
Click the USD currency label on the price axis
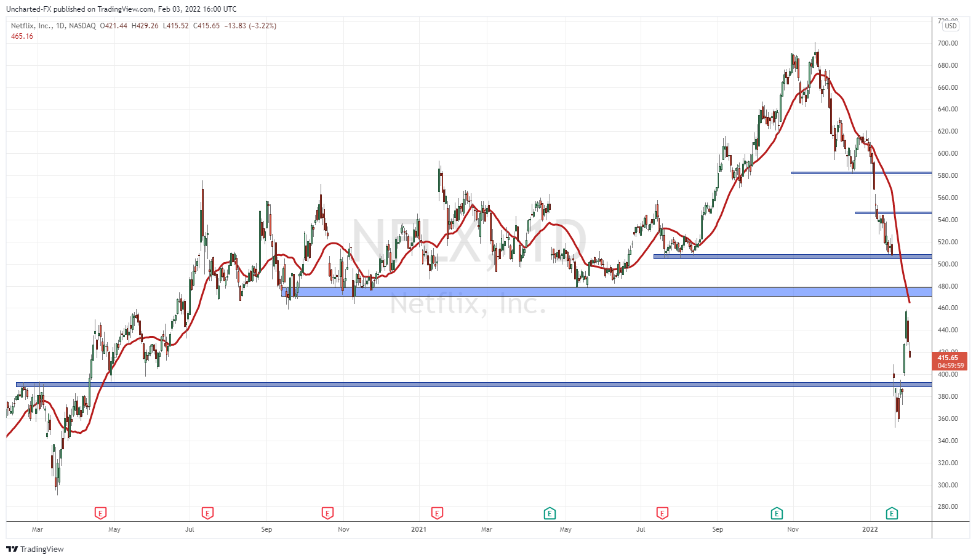pyautogui.click(x=951, y=26)
